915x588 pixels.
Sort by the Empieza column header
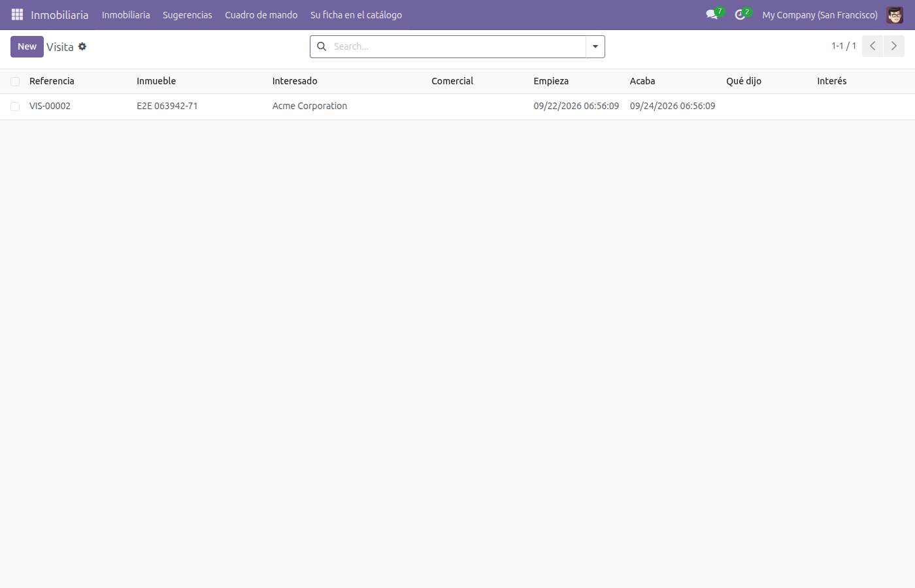pos(551,81)
